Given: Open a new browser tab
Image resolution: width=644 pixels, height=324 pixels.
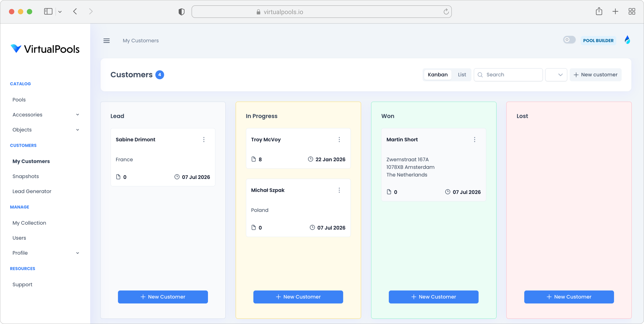Looking at the screenshot, I should click(615, 12).
